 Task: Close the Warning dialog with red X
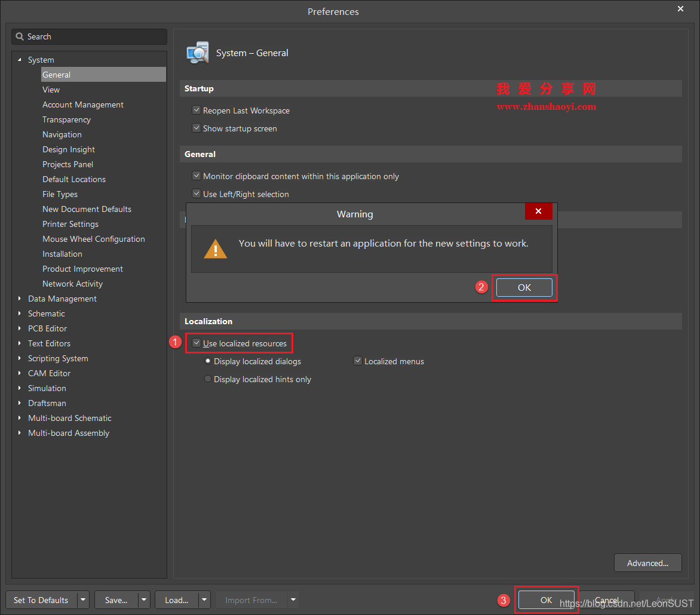538,211
